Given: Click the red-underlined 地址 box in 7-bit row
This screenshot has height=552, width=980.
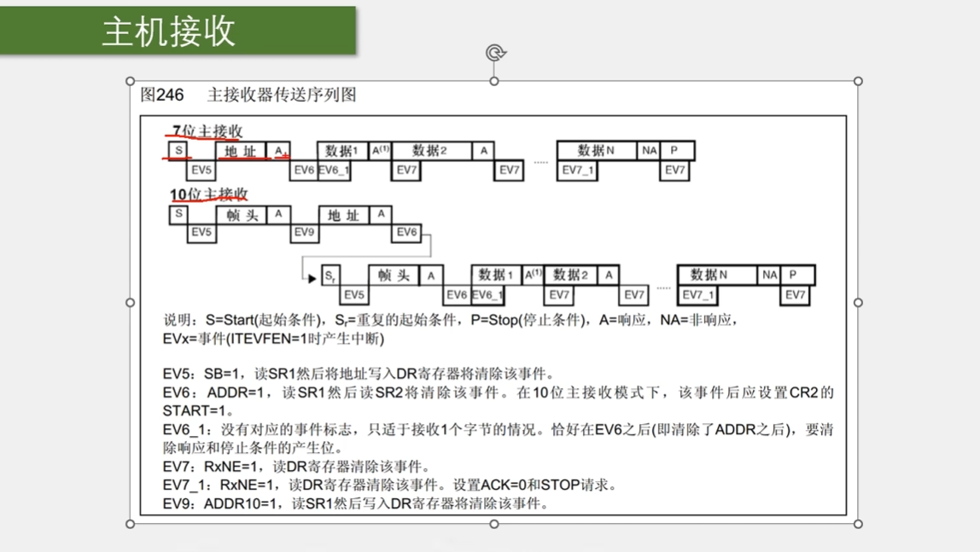Looking at the screenshot, I should tap(242, 152).
